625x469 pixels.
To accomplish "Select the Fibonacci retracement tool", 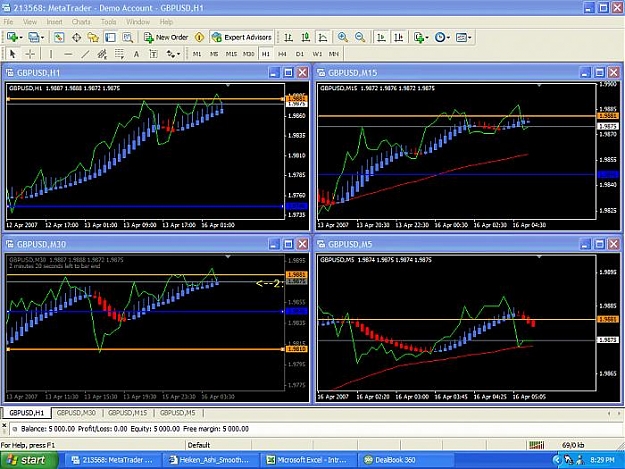I will pos(119,54).
